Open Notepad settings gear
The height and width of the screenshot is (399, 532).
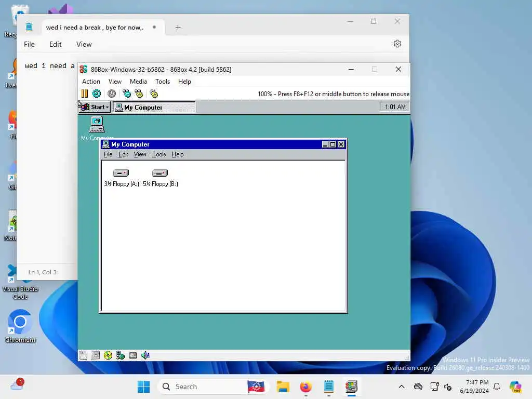pyautogui.click(x=397, y=44)
